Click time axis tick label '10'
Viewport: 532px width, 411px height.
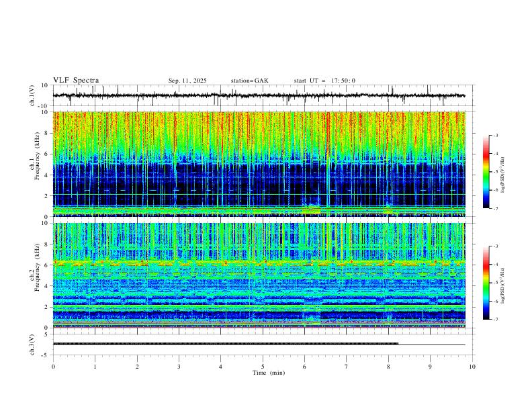click(x=472, y=367)
